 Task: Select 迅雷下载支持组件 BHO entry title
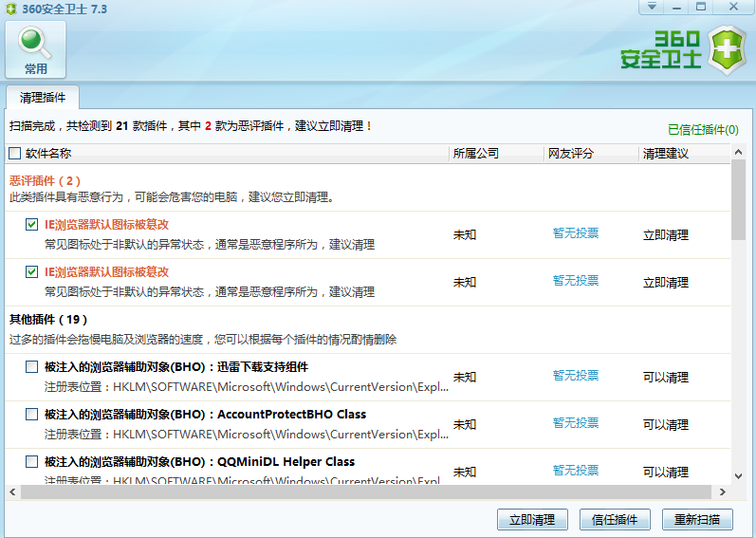(x=176, y=367)
